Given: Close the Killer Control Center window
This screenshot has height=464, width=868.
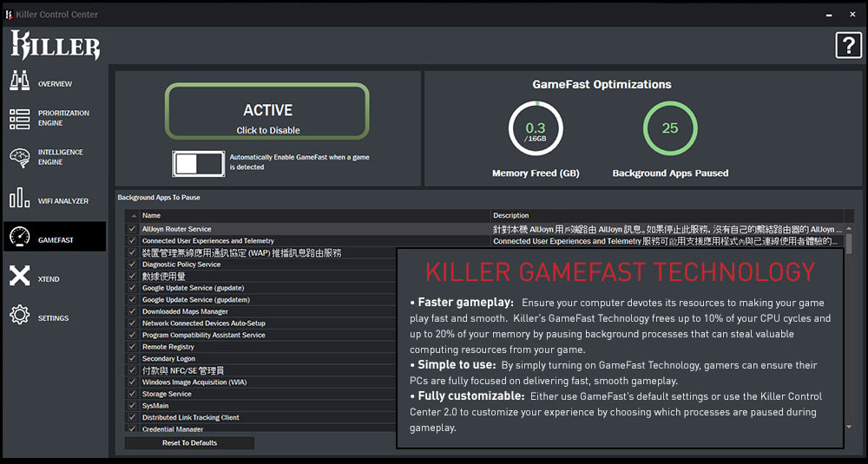Looking at the screenshot, I should [x=852, y=15].
